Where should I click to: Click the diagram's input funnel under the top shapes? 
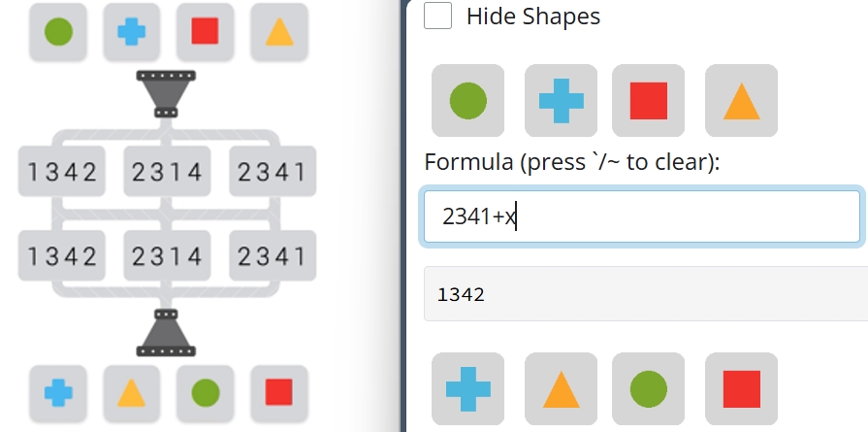[x=167, y=93]
